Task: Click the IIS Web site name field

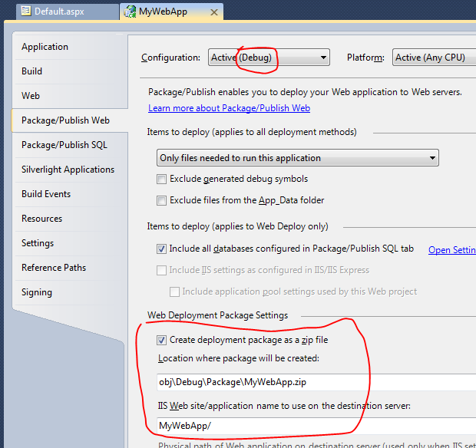Action: tap(316, 426)
